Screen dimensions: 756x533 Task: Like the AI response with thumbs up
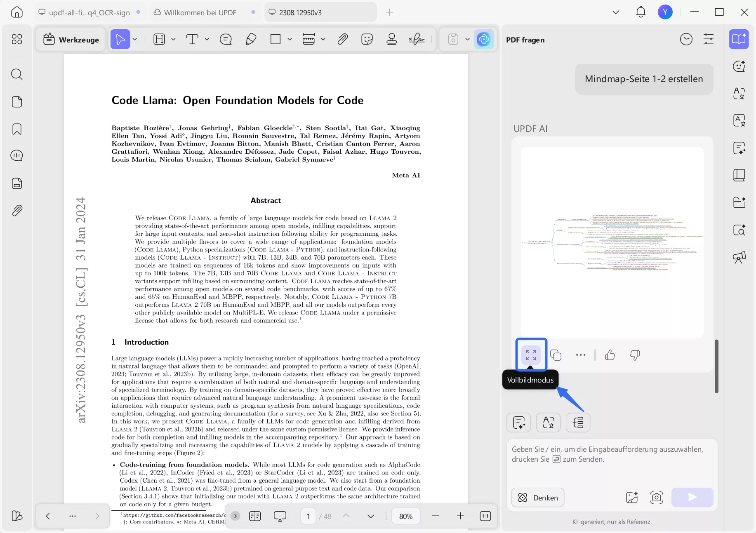(x=610, y=355)
